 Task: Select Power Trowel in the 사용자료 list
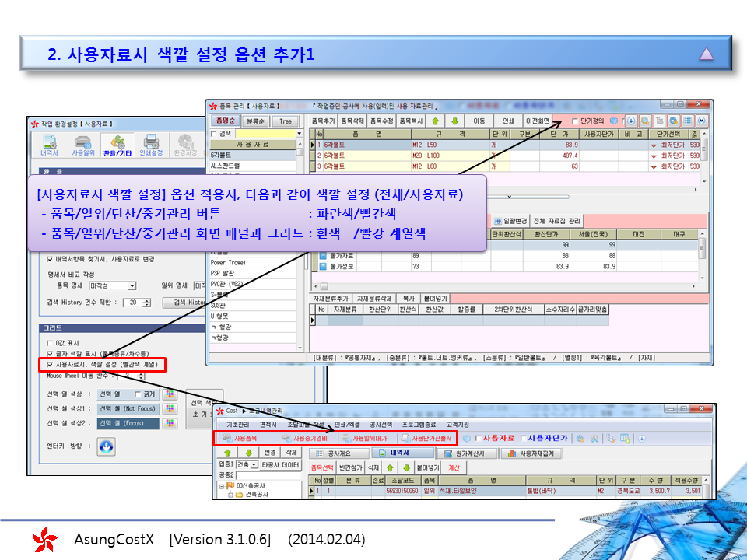[x=253, y=262]
